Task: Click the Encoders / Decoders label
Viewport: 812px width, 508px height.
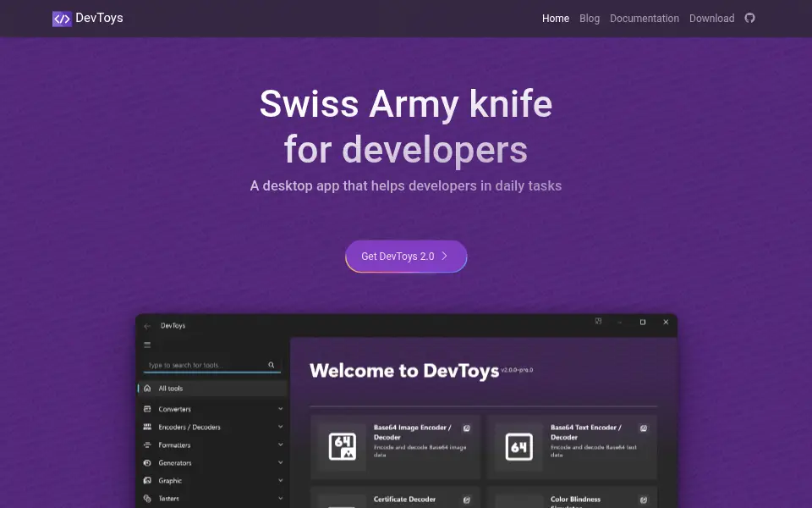Action: pyautogui.click(x=189, y=427)
